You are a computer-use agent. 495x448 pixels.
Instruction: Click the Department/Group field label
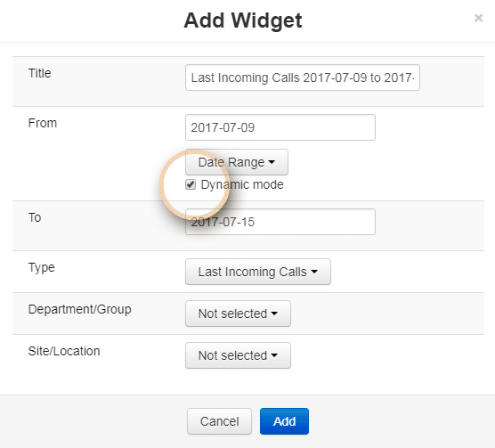coord(79,309)
